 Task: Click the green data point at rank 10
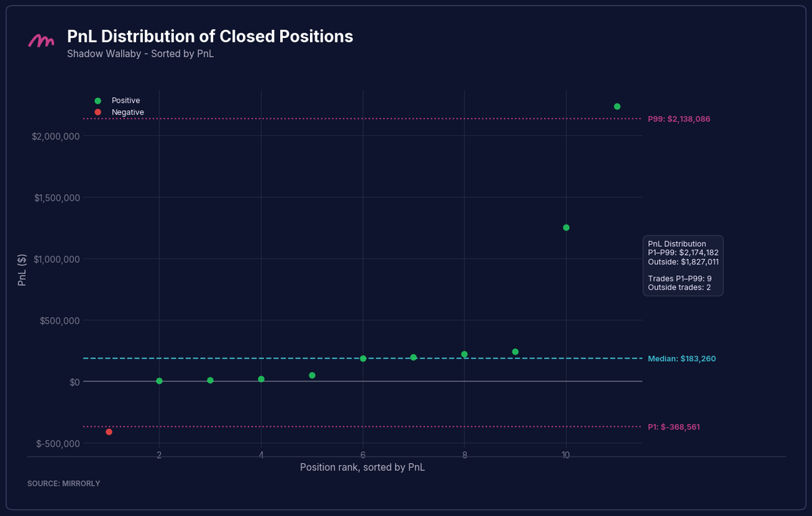pos(566,227)
